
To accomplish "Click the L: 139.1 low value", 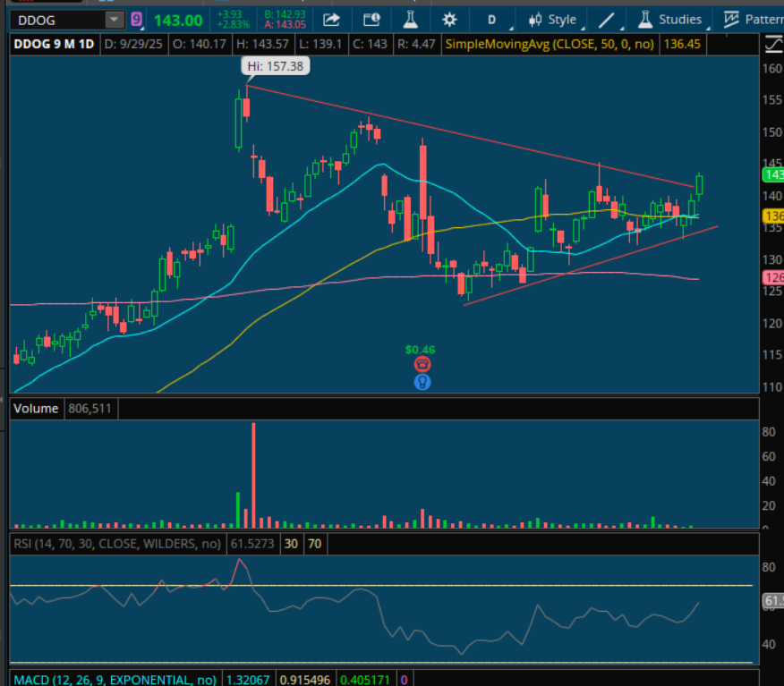I will point(320,44).
